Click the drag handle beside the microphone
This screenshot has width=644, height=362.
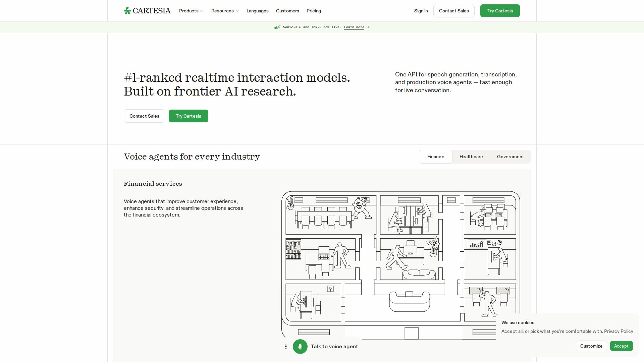click(286, 347)
